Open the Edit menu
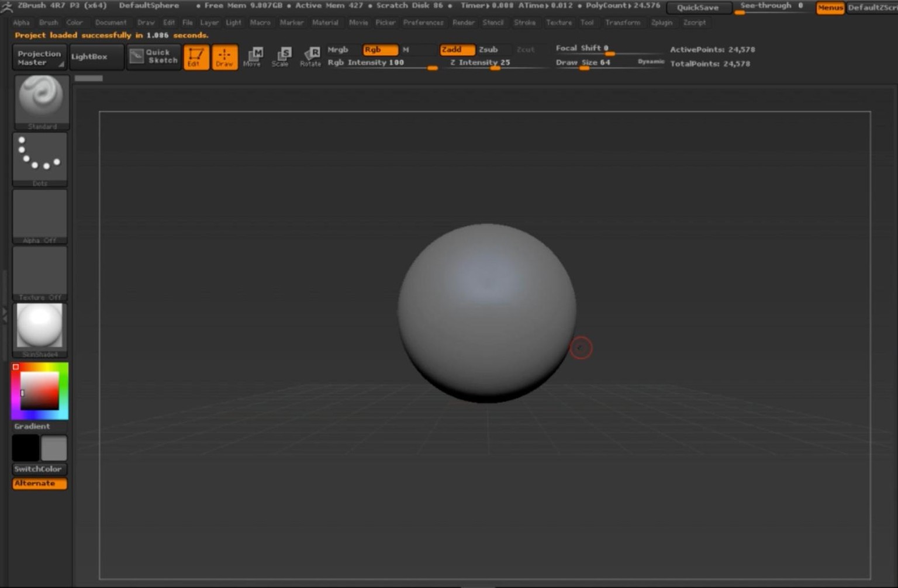This screenshot has height=588, width=898. pos(169,22)
